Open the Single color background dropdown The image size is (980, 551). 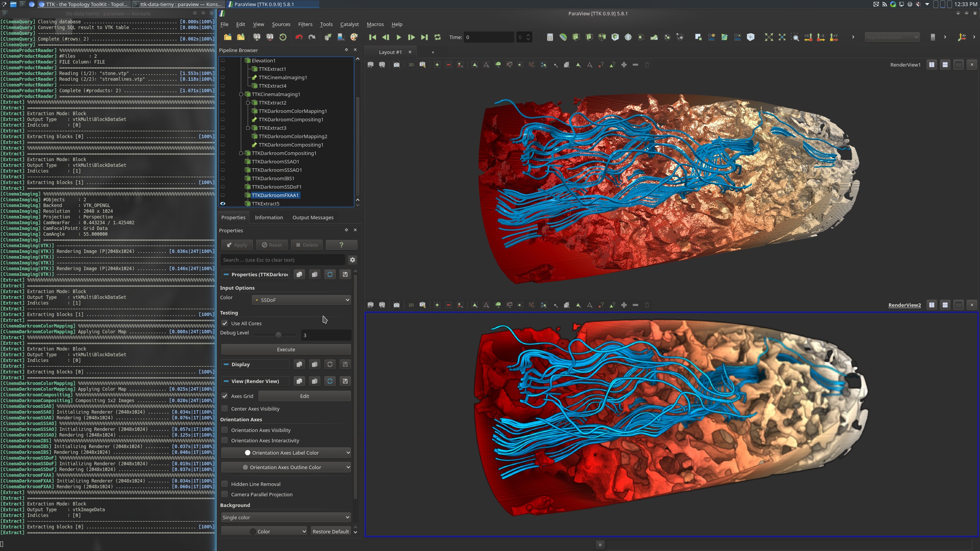[x=286, y=517]
